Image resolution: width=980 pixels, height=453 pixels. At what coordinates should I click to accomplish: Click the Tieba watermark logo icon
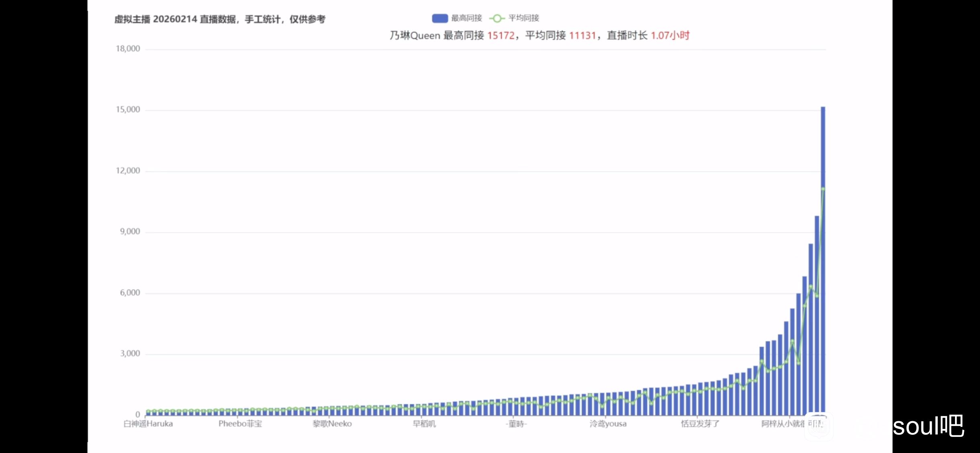coord(819,426)
